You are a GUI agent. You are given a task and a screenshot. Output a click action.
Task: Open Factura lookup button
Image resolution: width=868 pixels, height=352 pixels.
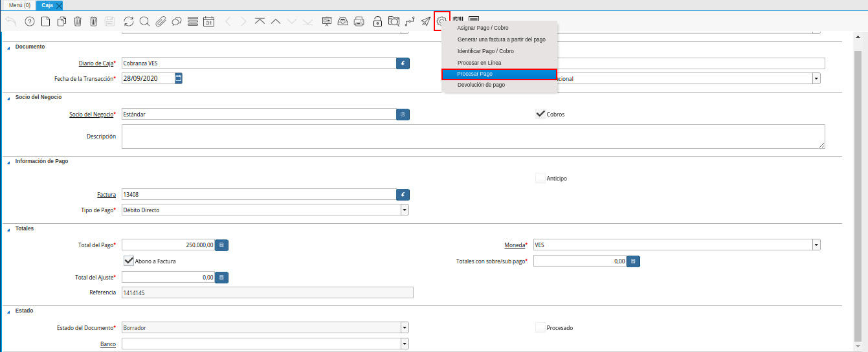pyautogui.click(x=403, y=194)
